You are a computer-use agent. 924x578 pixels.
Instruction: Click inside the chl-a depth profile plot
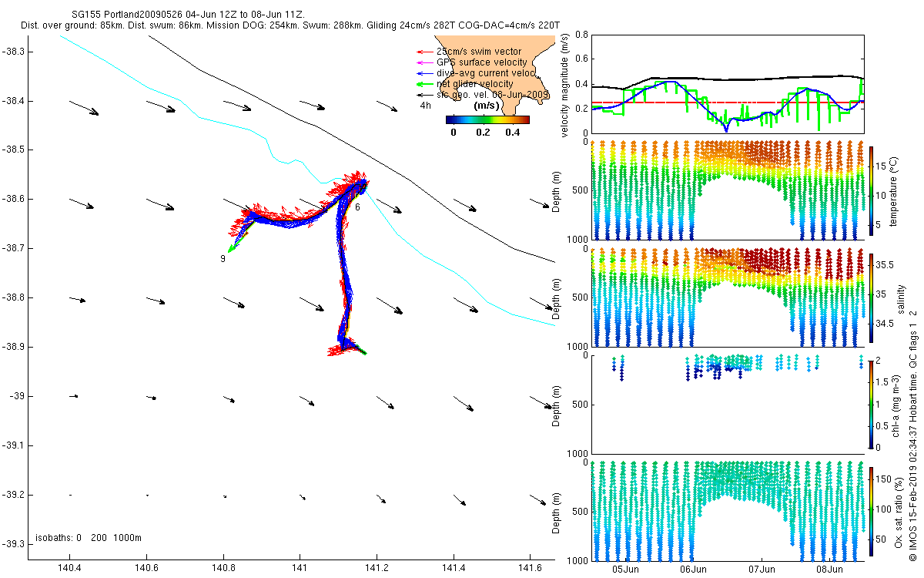click(x=728, y=404)
